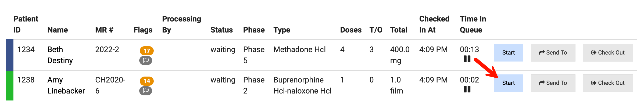Click the gray flag icon for Beth Destiny

(x=146, y=60)
